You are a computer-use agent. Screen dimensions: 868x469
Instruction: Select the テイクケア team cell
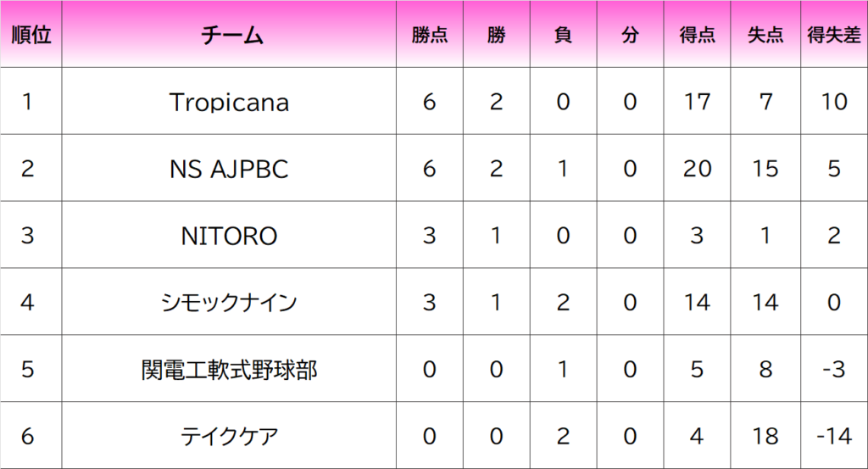(229, 436)
